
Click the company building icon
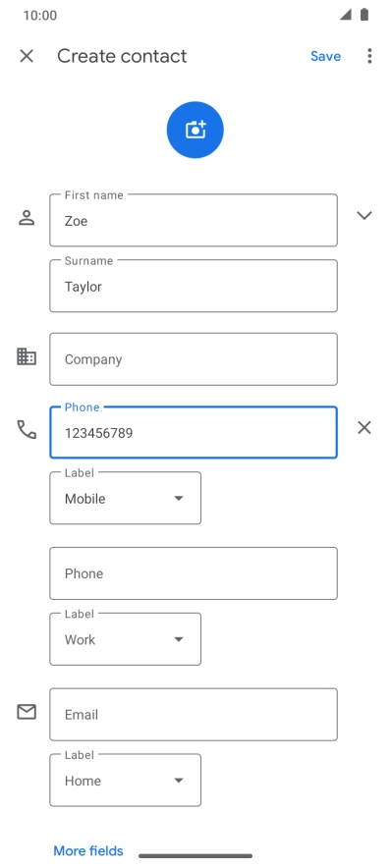[27, 356]
